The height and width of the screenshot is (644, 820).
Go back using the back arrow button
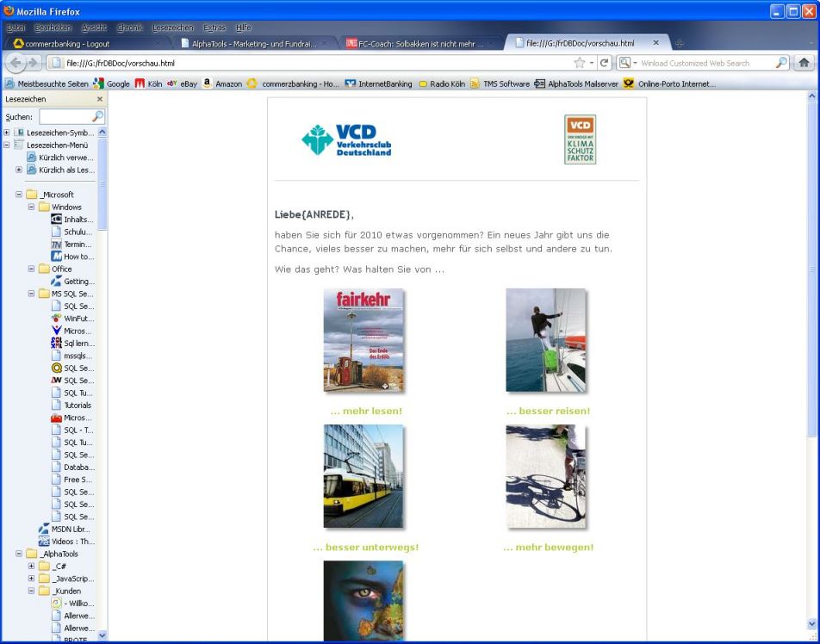(x=16, y=63)
